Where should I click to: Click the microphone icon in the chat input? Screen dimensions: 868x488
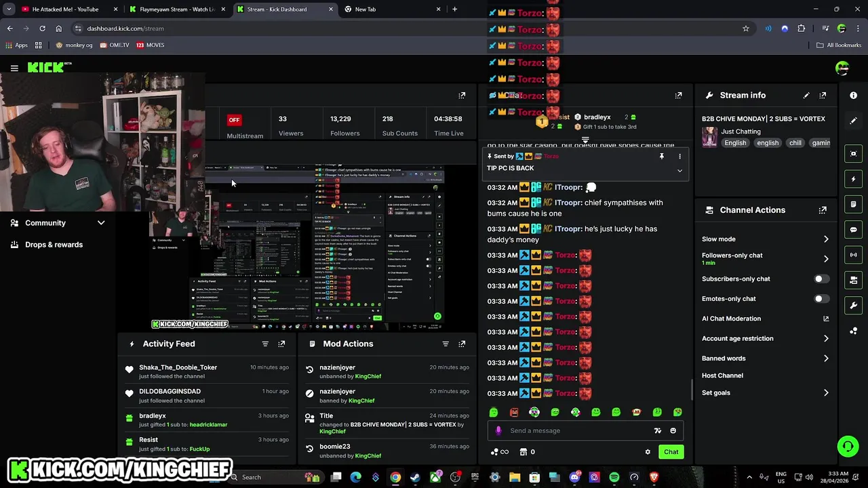(498, 430)
